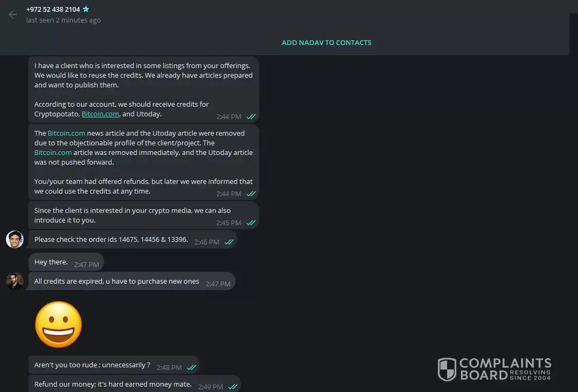Select the "All credits are expired" message
This screenshot has height=392, width=578.
tap(116, 282)
